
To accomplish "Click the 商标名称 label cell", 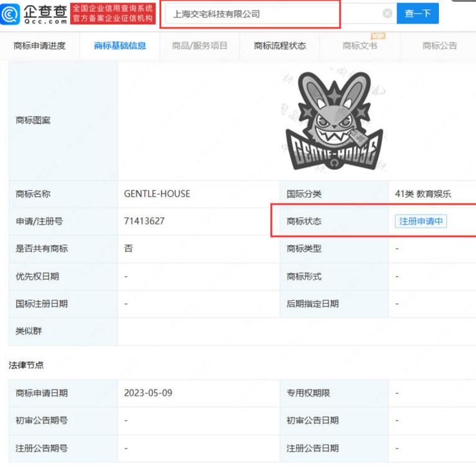I will click(x=63, y=194).
